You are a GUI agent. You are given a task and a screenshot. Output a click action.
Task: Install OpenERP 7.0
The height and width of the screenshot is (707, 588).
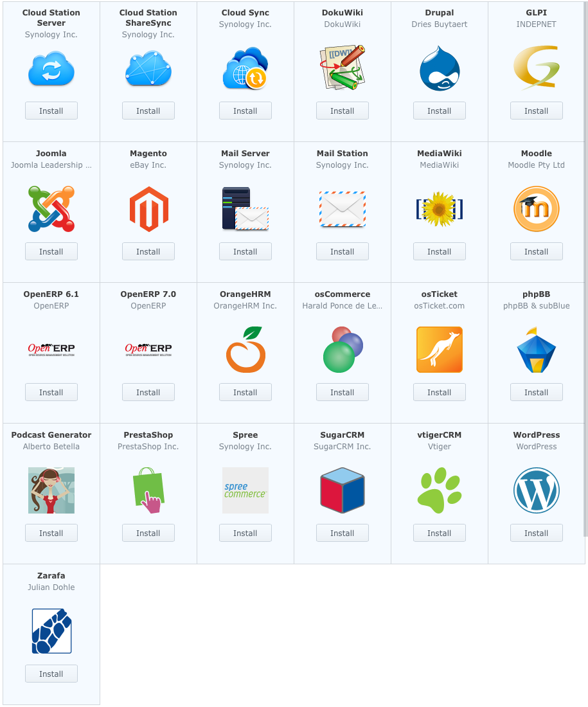(148, 392)
